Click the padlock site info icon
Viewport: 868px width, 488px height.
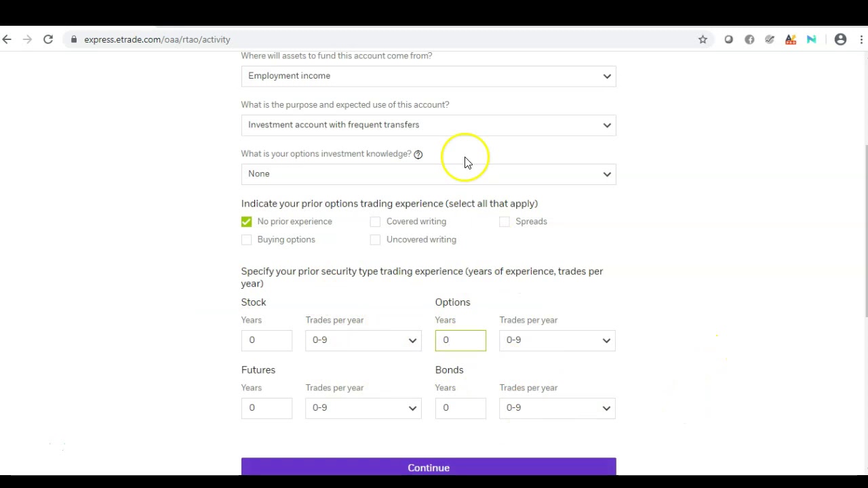pos(74,40)
